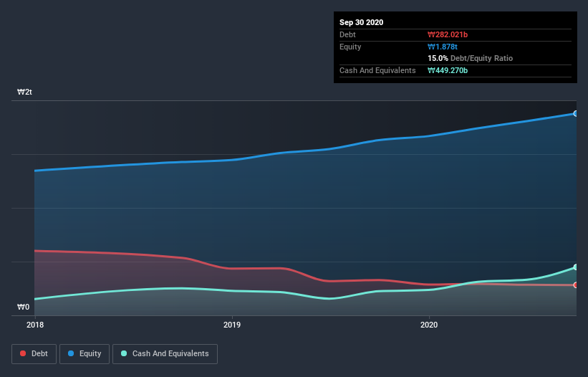
Task: Click the ₩2t y-axis label
Action: click(24, 92)
